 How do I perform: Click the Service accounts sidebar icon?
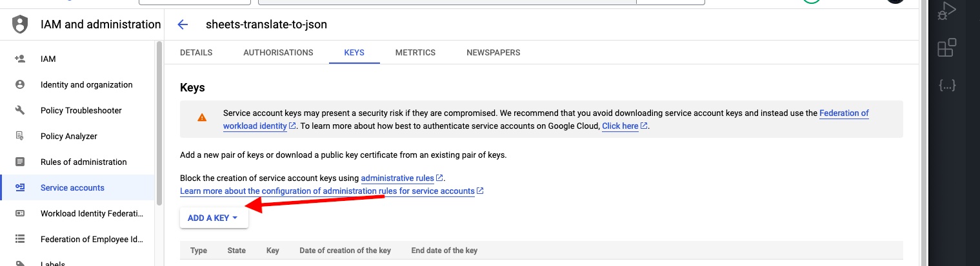(20, 187)
